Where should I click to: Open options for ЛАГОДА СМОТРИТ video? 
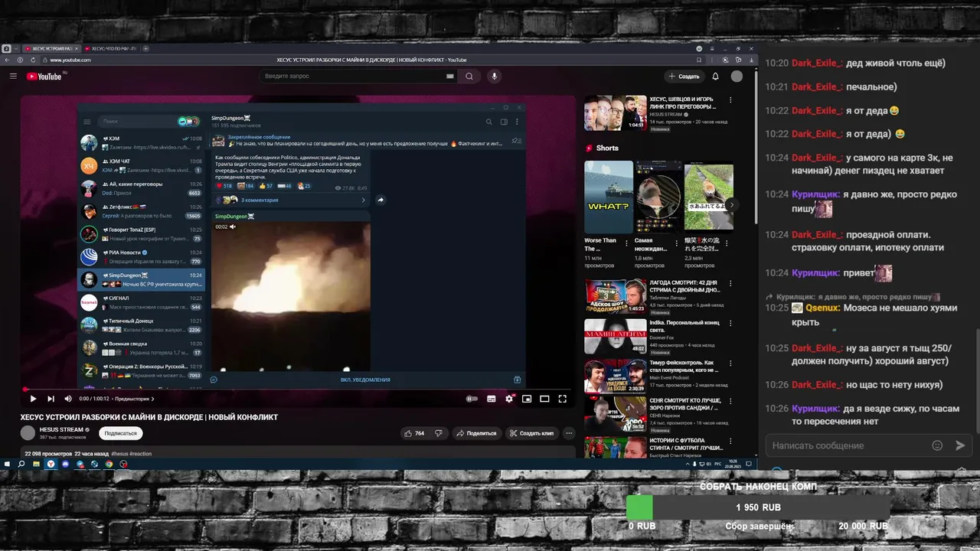coord(730,284)
